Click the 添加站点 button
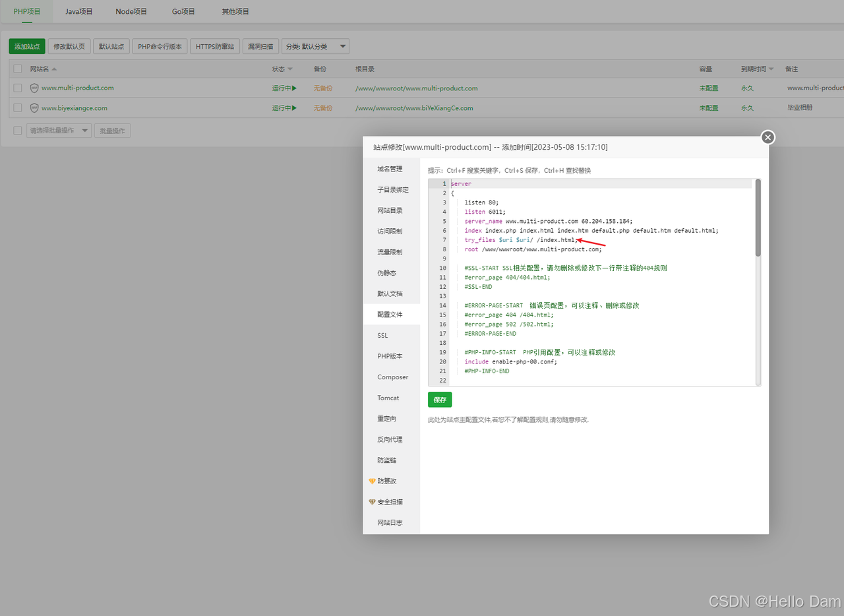This screenshot has height=616, width=844. pos(27,46)
